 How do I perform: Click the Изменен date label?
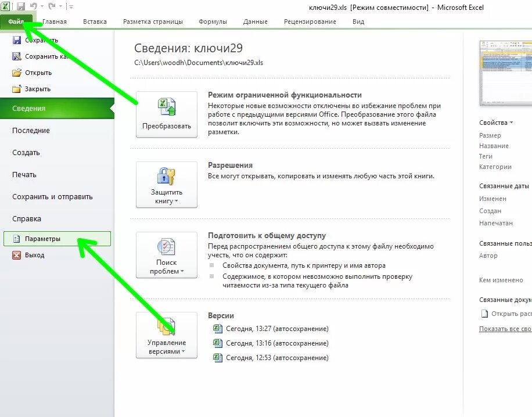[x=493, y=199]
